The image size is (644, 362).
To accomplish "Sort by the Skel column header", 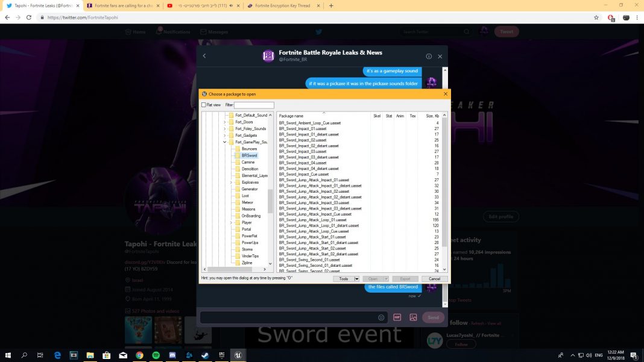I will tap(377, 116).
